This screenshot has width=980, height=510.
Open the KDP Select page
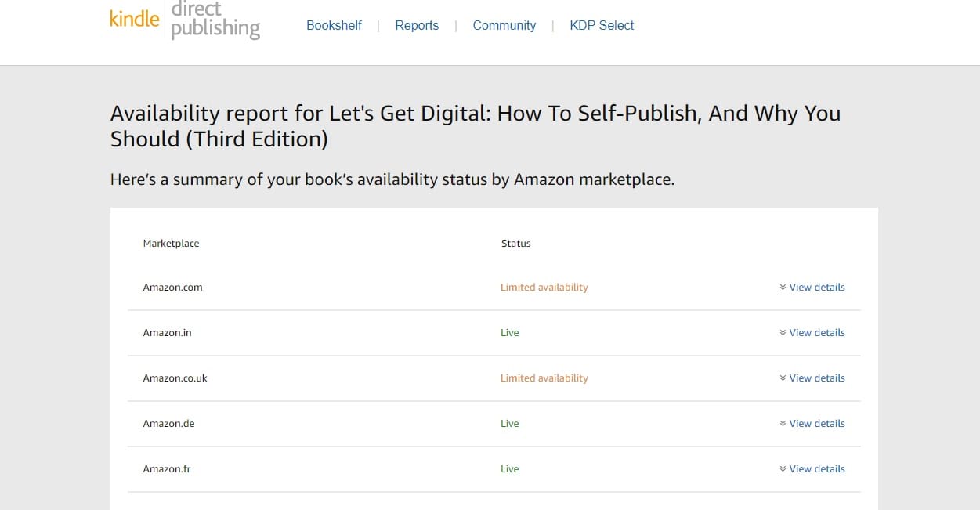click(602, 25)
